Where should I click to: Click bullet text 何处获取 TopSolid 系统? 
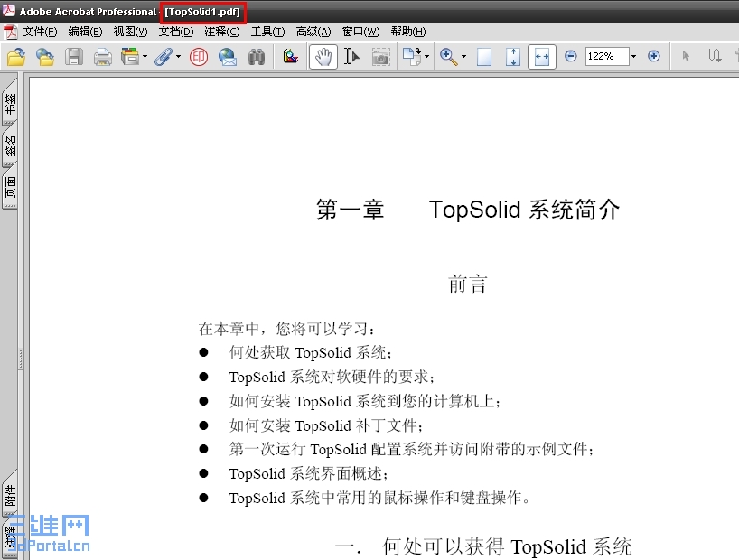311,352
